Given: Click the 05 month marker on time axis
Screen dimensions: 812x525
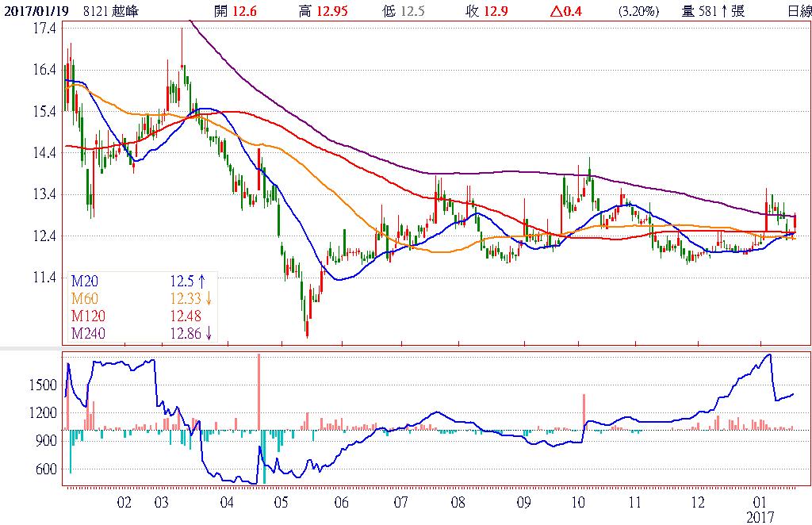Looking at the screenshot, I should click(281, 502).
